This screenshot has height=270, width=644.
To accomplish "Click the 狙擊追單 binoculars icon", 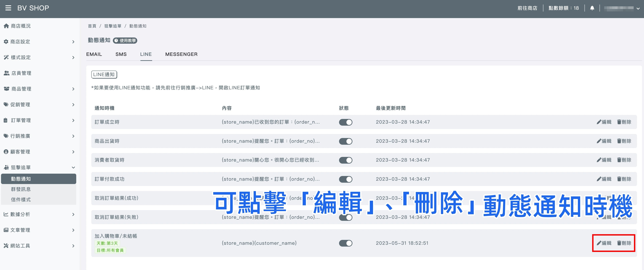I will pos(6,167).
